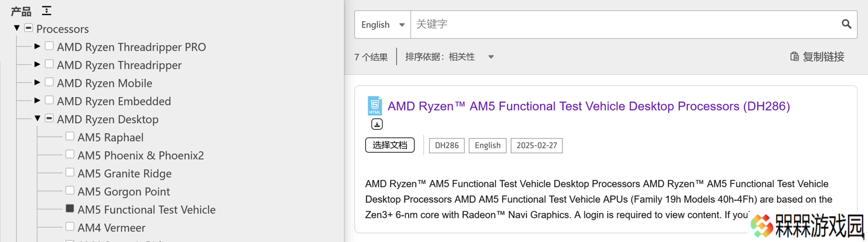Collapse the product tree using the 产品 header icon
Viewport: 868px width, 242px height.
[x=46, y=10]
